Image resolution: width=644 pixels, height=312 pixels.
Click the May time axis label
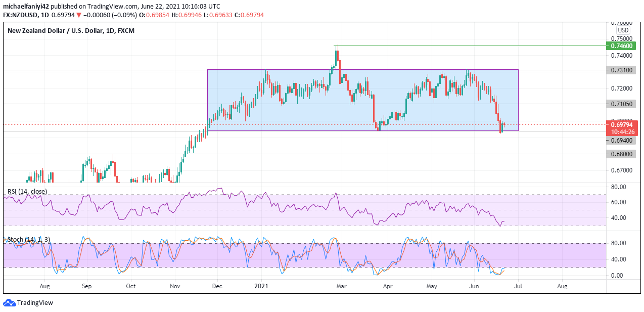[432, 286]
